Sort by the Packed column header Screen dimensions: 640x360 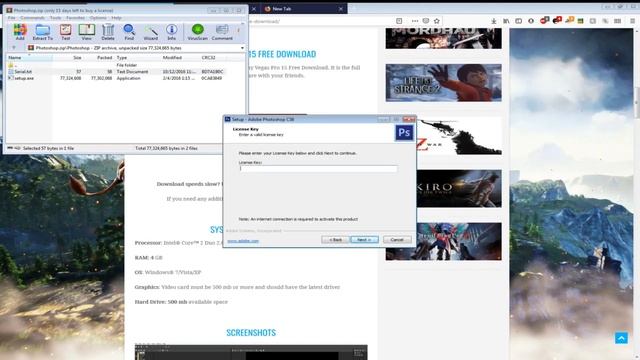98,58
